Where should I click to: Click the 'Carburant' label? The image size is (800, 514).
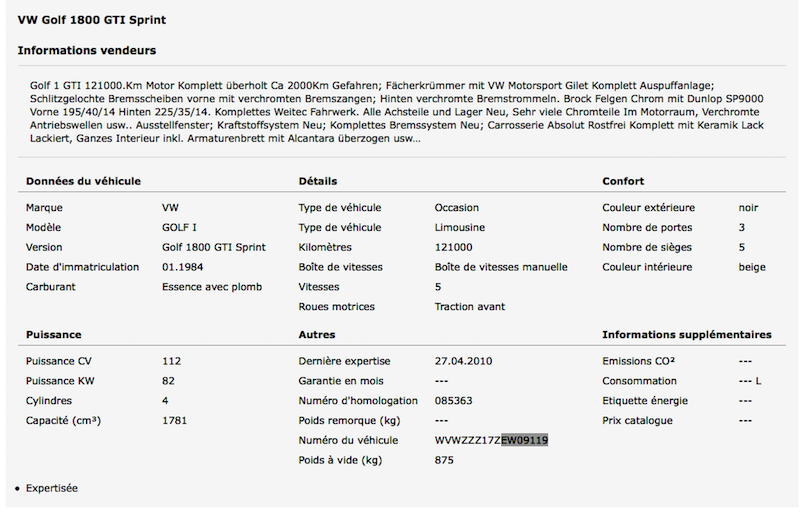point(51,287)
